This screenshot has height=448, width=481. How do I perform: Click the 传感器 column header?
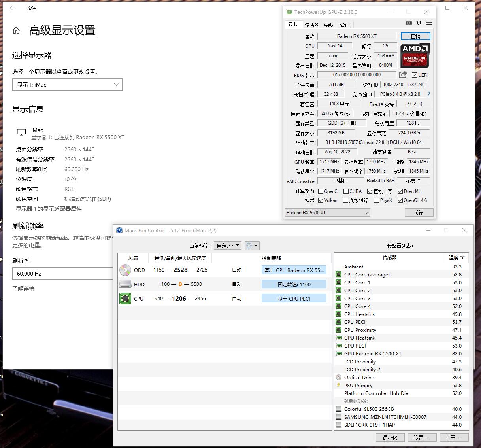coord(390,257)
